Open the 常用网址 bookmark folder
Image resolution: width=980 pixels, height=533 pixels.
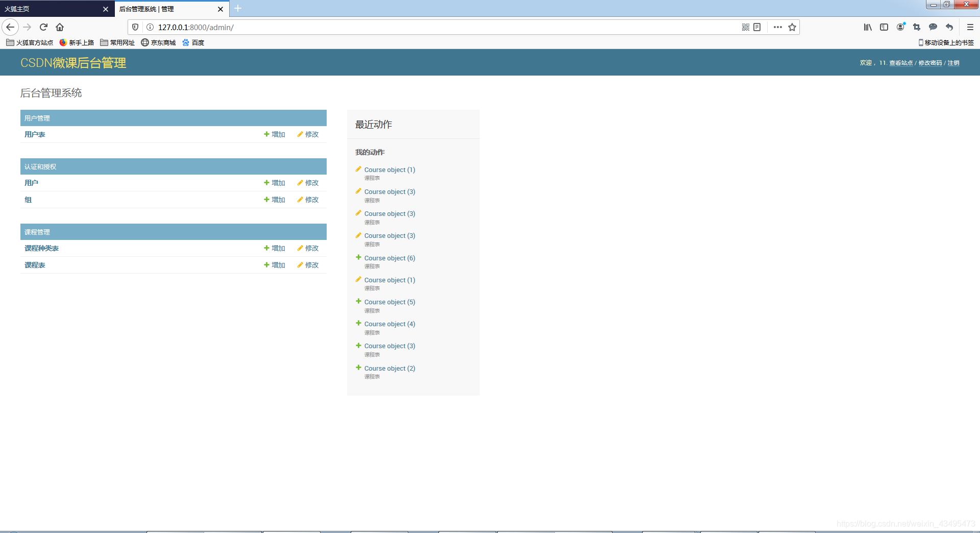click(x=117, y=42)
